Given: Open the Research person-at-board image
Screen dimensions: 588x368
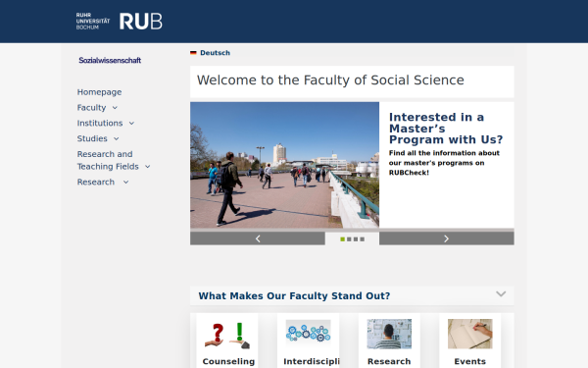Looking at the screenshot, I should point(389,334).
